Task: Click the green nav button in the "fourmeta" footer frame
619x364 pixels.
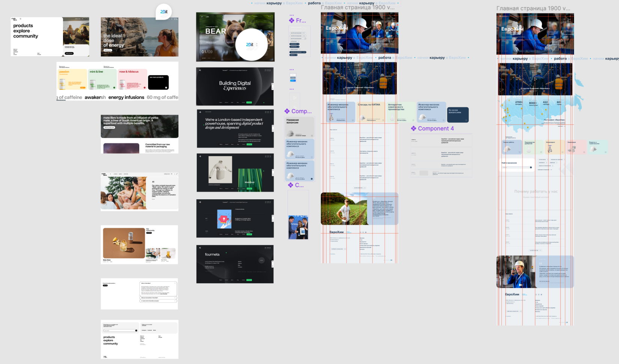Action: 249,280
